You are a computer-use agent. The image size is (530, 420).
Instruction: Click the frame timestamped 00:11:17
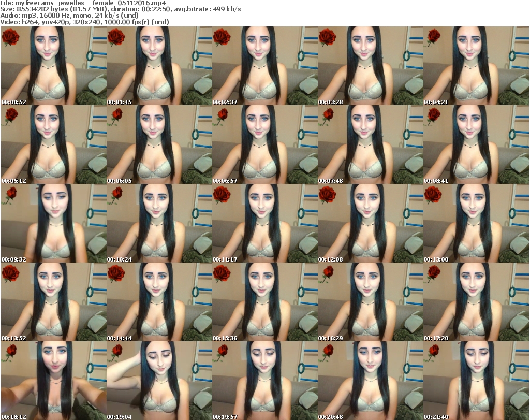pyautogui.click(x=264, y=224)
